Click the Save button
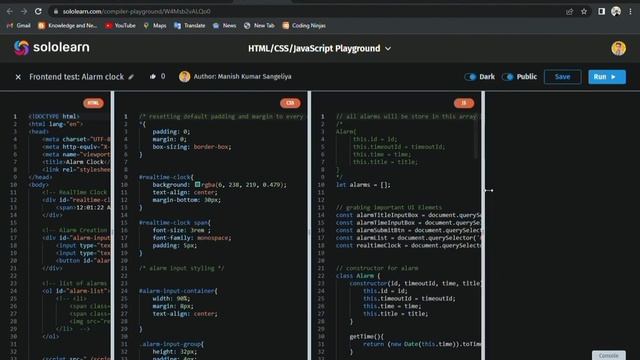 (562, 77)
